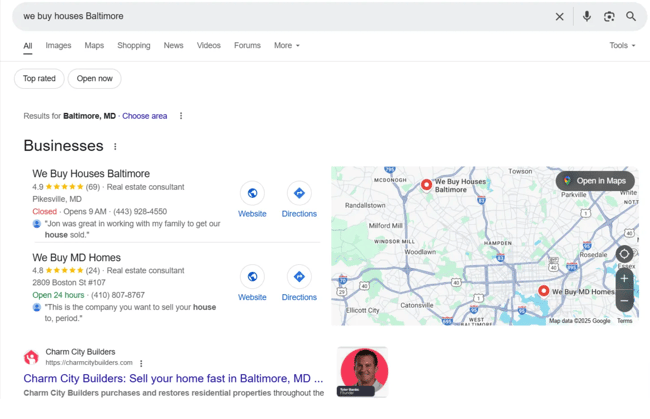The width and height of the screenshot is (650, 419).
Task: Select the We Buy Houses Baltimore map pin
Action: pos(426,185)
